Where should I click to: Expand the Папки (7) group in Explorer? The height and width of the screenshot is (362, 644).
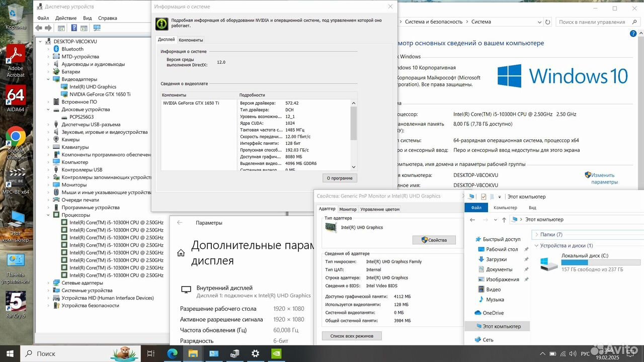537,234
